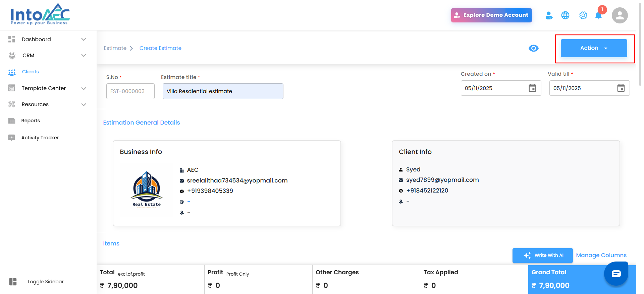Click the user profile avatar

pyautogui.click(x=620, y=15)
